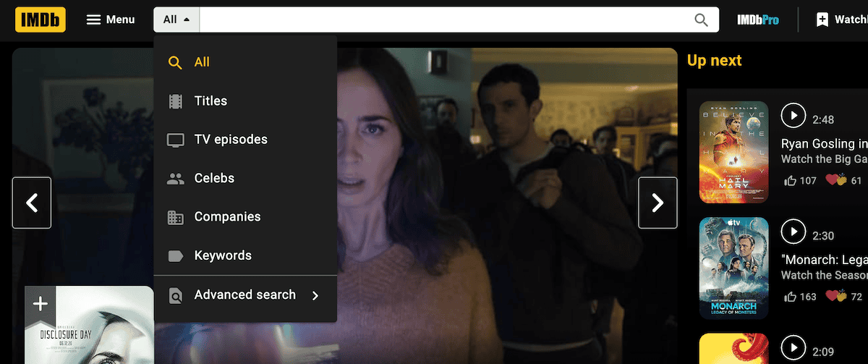
Task: Open the Monarch Legacy of Monsters poster
Action: click(x=733, y=268)
